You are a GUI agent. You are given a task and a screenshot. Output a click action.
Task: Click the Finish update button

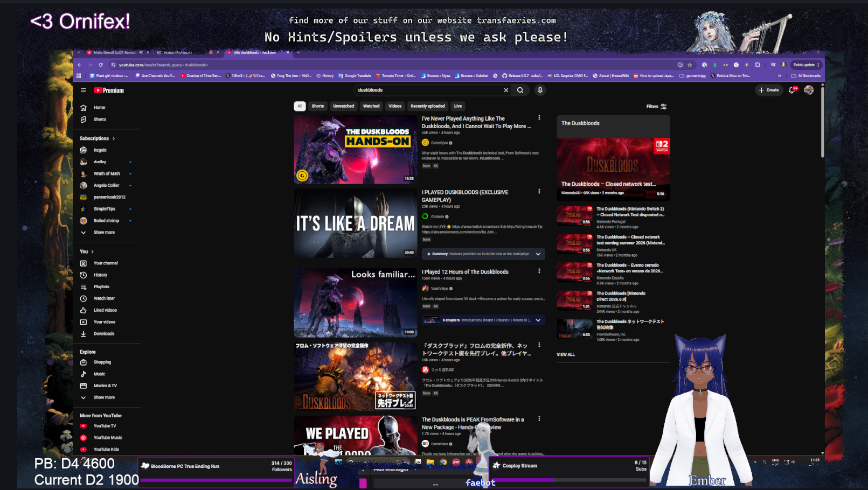pos(806,65)
